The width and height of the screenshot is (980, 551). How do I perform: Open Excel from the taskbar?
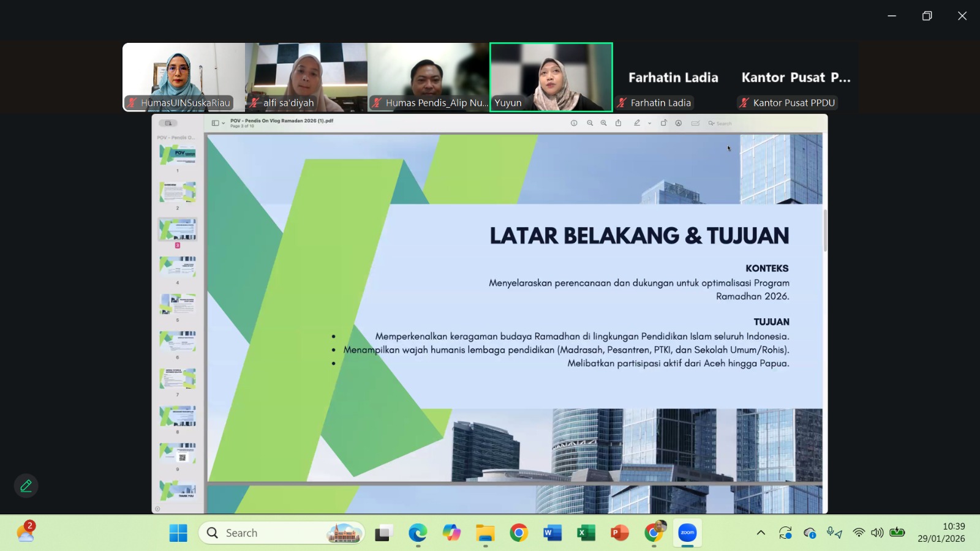[x=586, y=533]
